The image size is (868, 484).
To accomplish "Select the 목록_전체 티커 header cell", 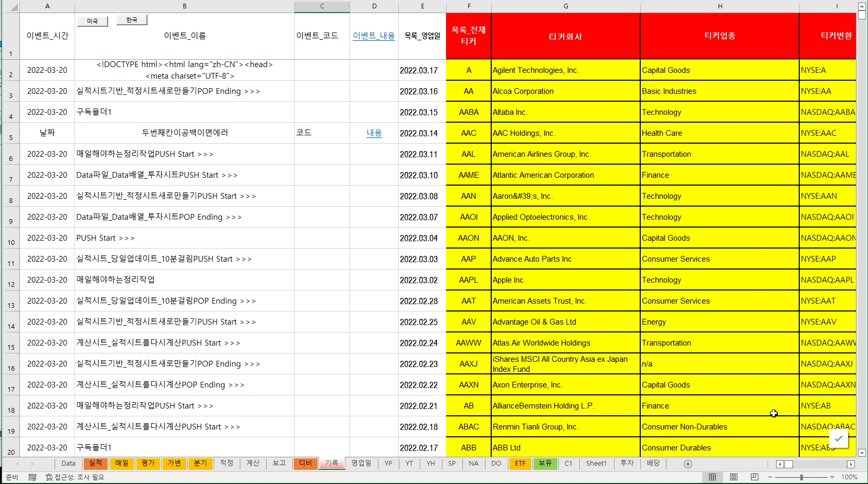I will [469, 36].
